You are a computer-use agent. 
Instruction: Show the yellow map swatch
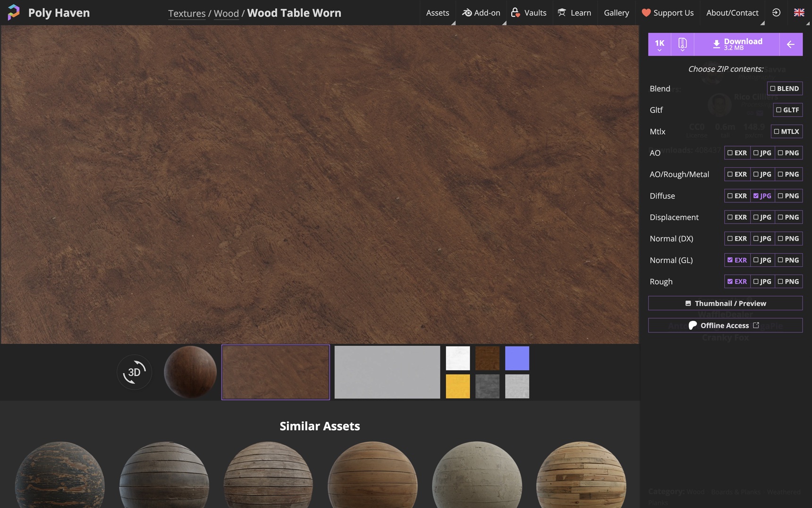(x=458, y=386)
